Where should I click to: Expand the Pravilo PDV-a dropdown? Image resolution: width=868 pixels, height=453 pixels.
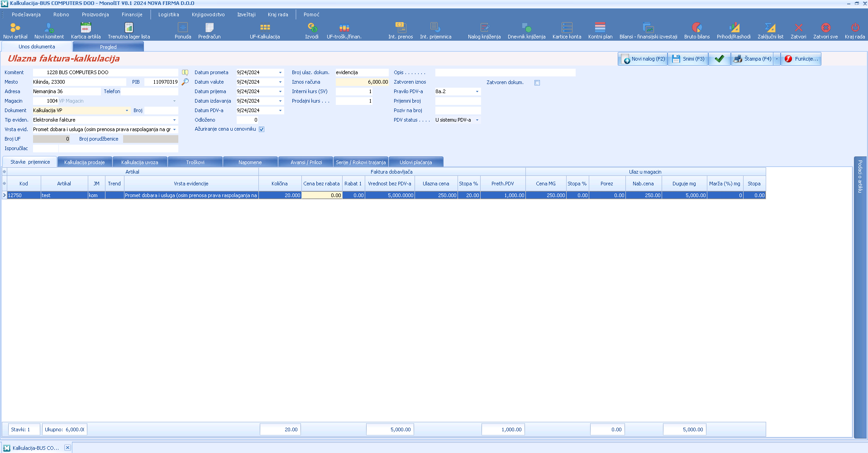477,91
